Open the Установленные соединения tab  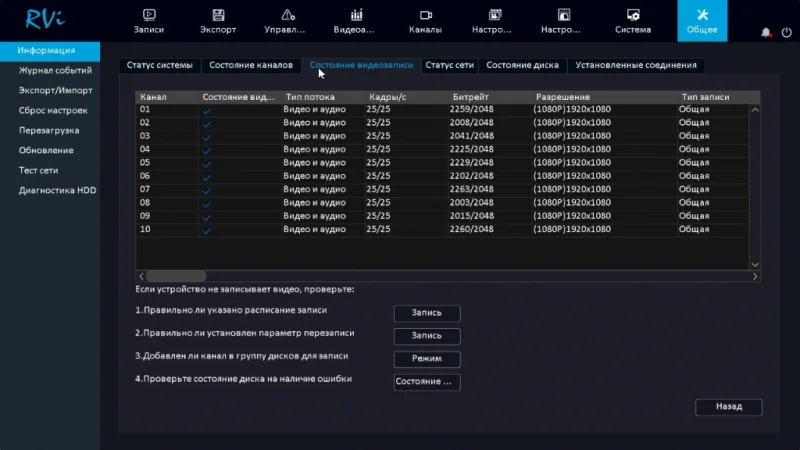[x=636, y=65]
